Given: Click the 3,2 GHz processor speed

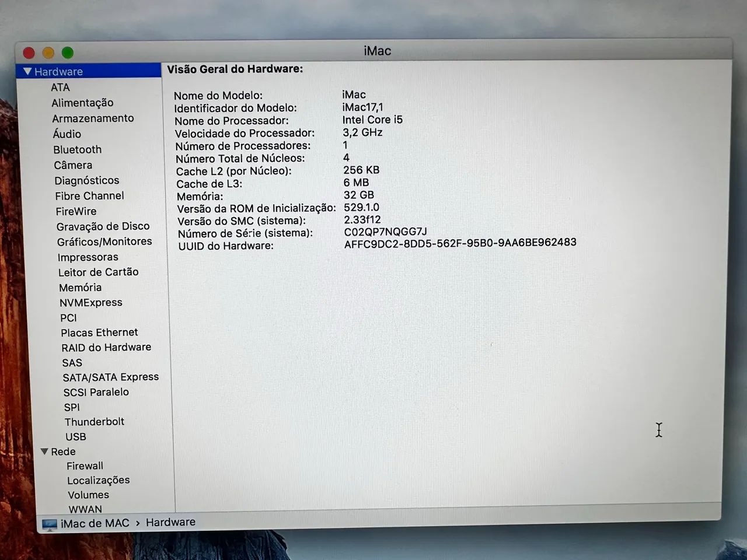Looking at the screenshot, I should (362, 132).
